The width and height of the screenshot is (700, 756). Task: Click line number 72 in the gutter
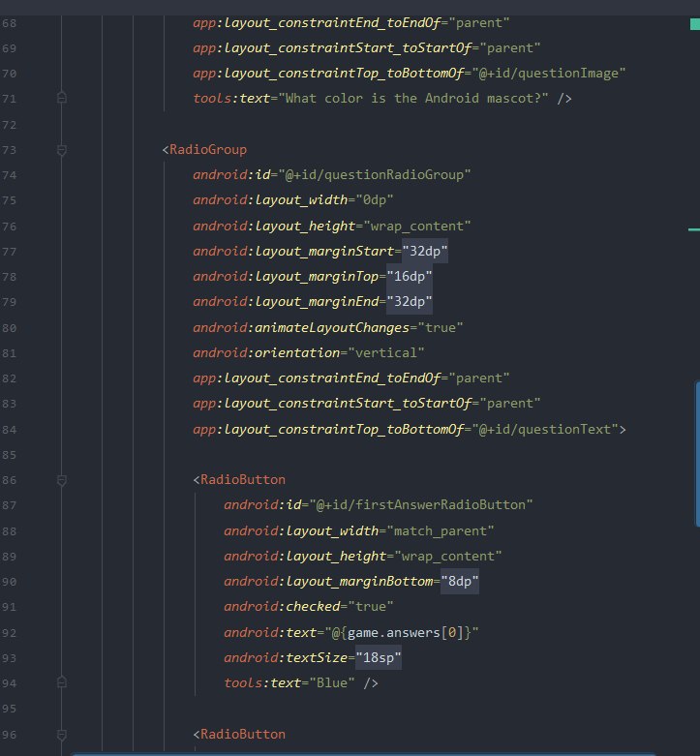tap(9, 125)
